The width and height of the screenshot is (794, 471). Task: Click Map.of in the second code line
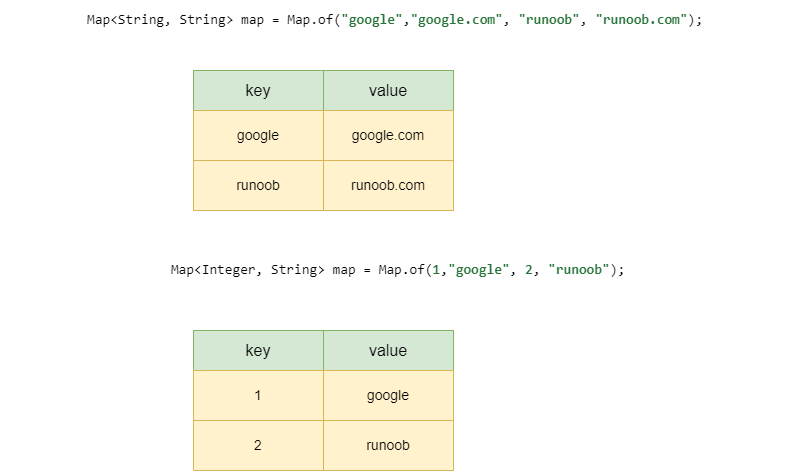(x=398, y=270)
